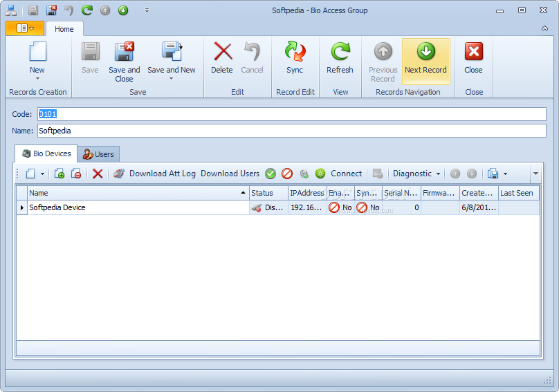The width and height of the screenshot is (559, 392).
Task: Click the red X delete icon in grid toolbar
Action: pos(98,174)
